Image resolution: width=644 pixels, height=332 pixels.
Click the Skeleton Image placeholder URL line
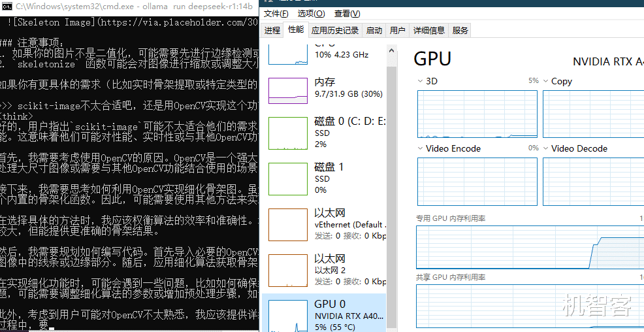tap(132, 22)
